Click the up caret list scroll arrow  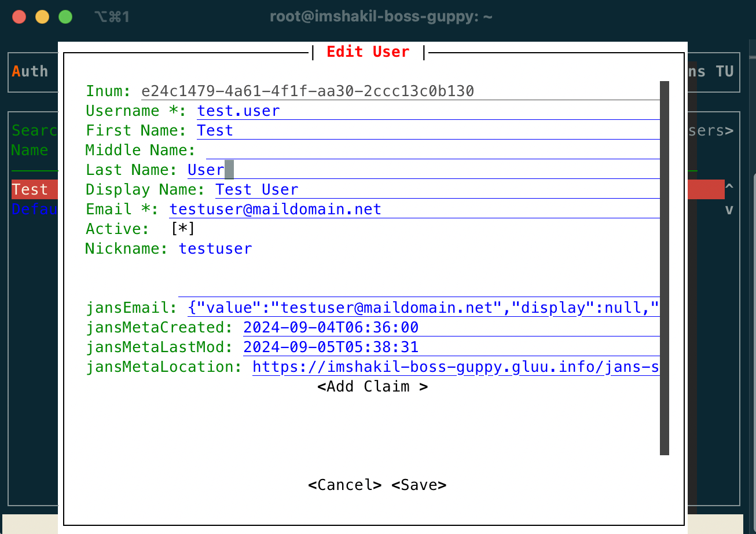(729, 189)
